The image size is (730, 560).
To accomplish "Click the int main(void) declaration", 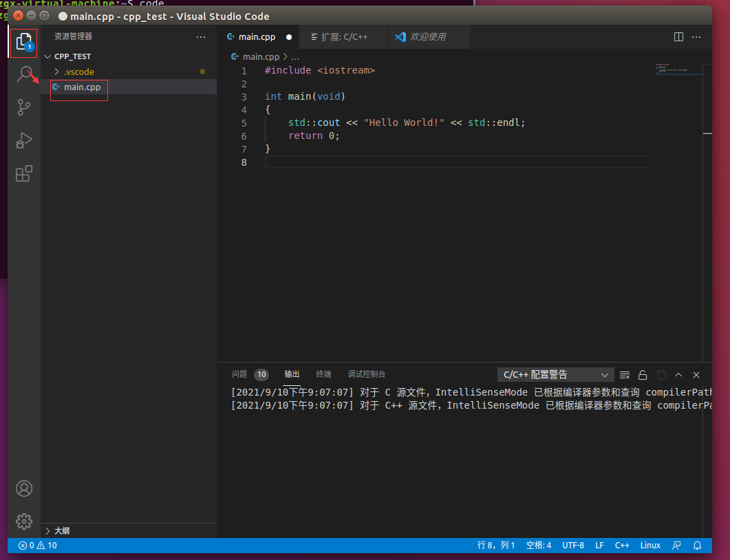I will click(x=305, y=96).
